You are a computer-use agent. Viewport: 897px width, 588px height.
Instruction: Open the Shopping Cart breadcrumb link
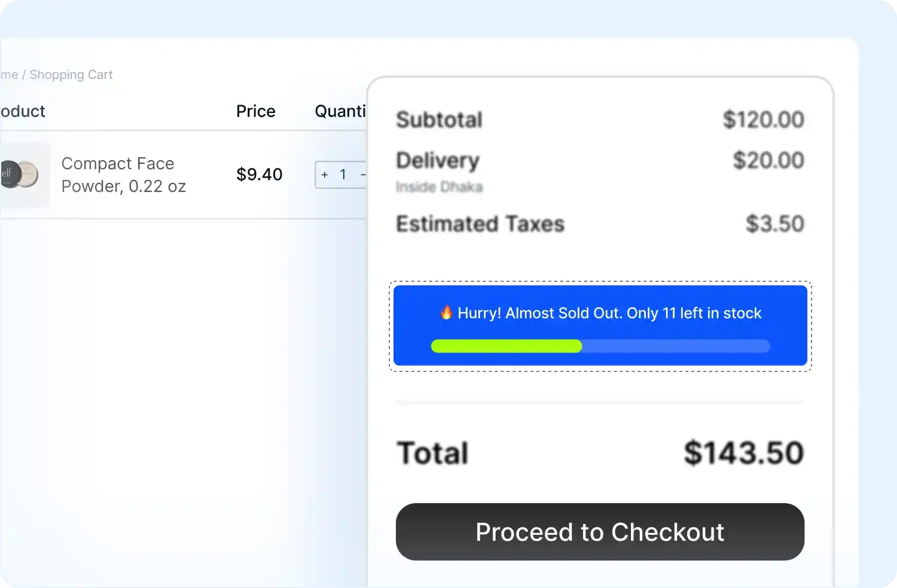coord(71,74)
